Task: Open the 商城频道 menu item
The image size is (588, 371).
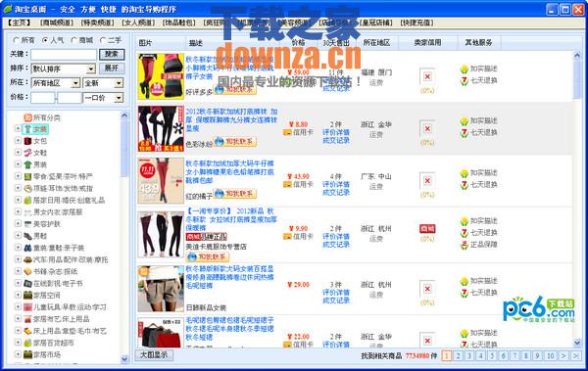Action: 57,23
